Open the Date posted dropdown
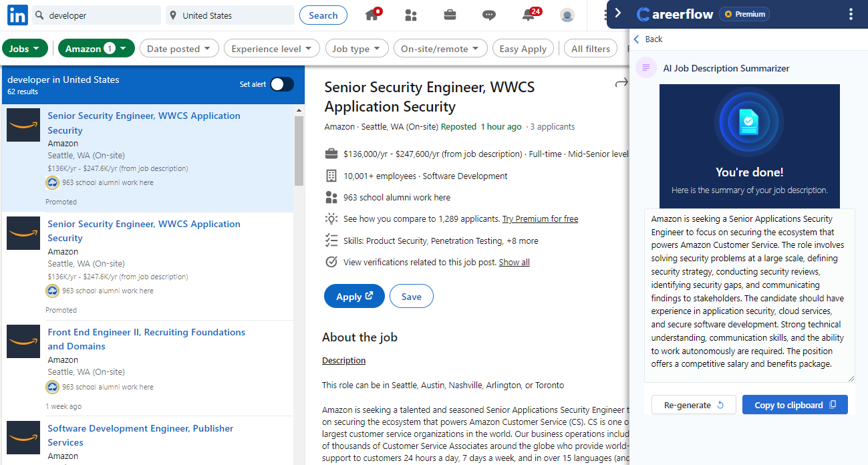The width and height of the screenshot is (868, 465). (x=179, y=48)
